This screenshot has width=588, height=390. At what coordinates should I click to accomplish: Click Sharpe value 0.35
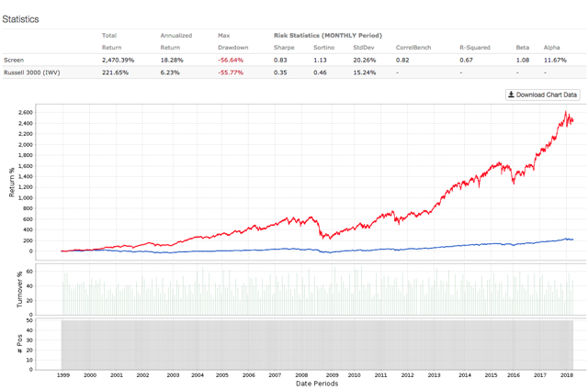280,72
